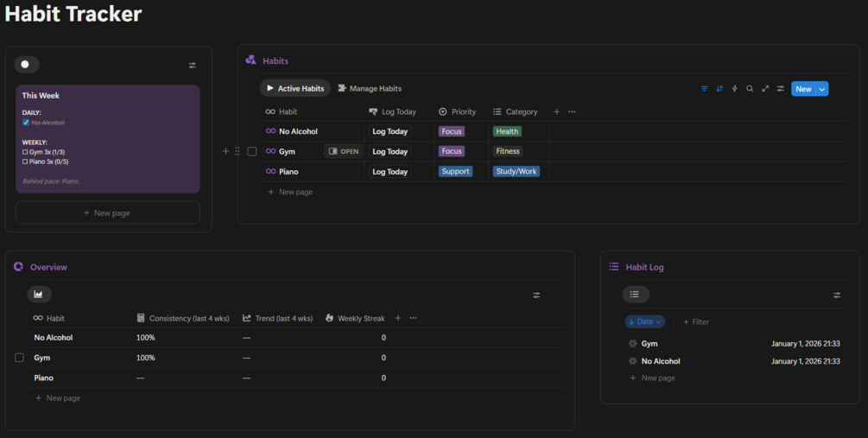Click Log Today button for Piano
Screen dimensions: 868x438
pyautogui.click(x=390, y=172)
